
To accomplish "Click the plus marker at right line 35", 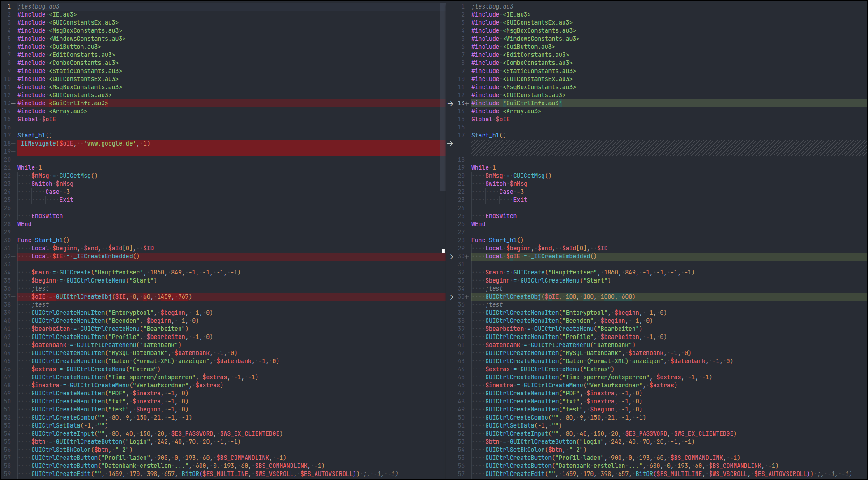I will [467, 297].
